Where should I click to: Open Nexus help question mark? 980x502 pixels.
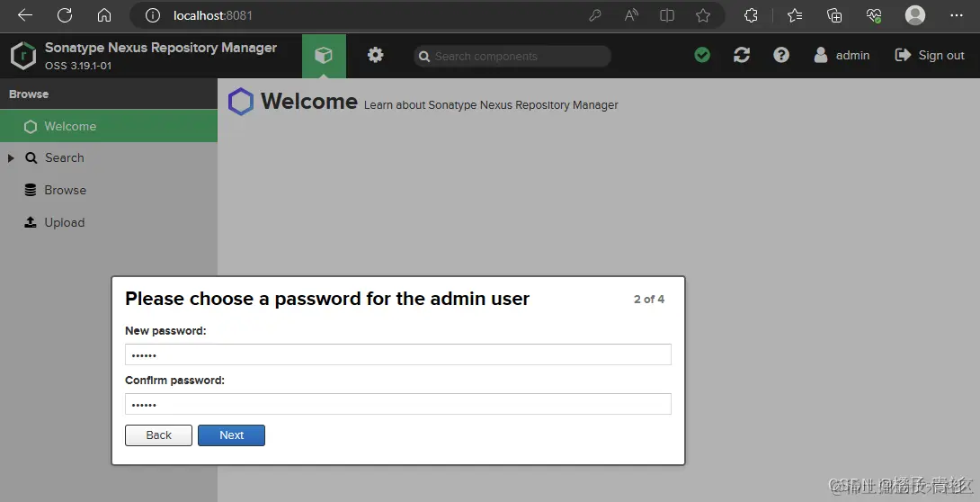(x=781, y=55)
